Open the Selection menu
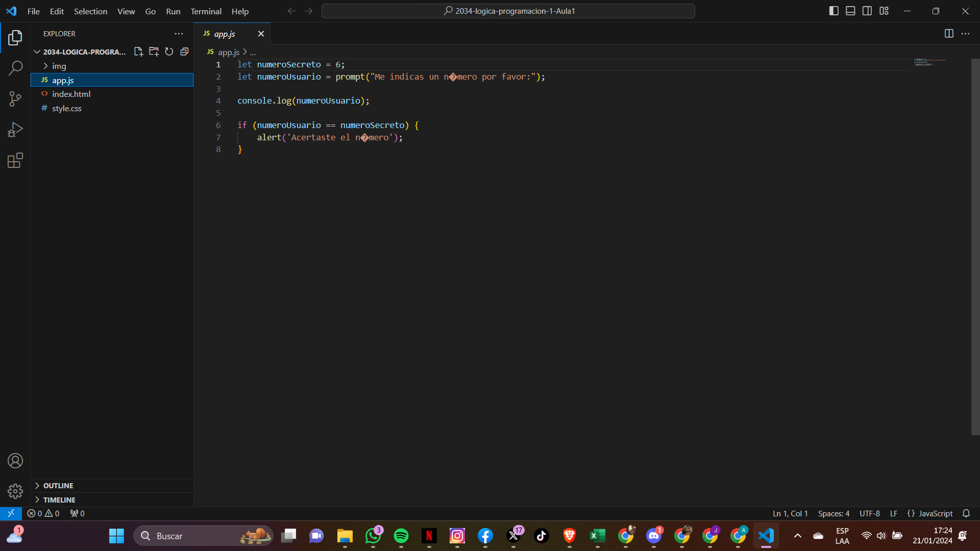The image size is (980, 551). tap(90, 11)
